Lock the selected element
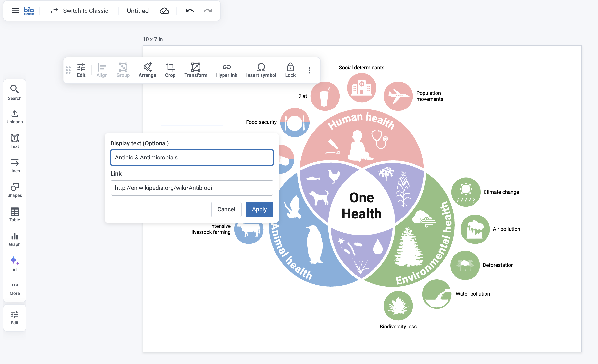Screen dimensions: 598x364 coord(290,70)
